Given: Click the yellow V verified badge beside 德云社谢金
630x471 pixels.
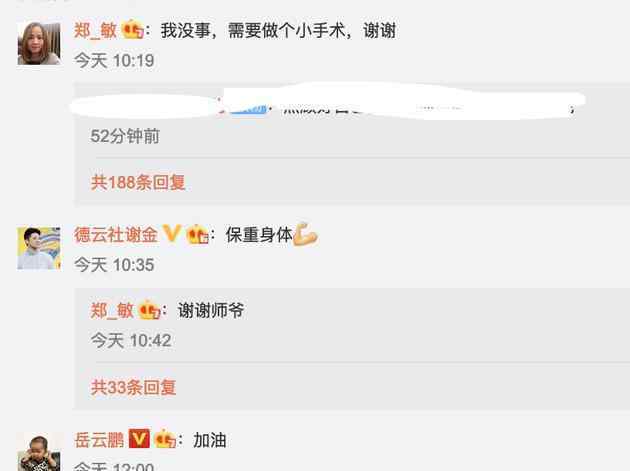Looking at the screenshot, I should click(x=172, y=233).
